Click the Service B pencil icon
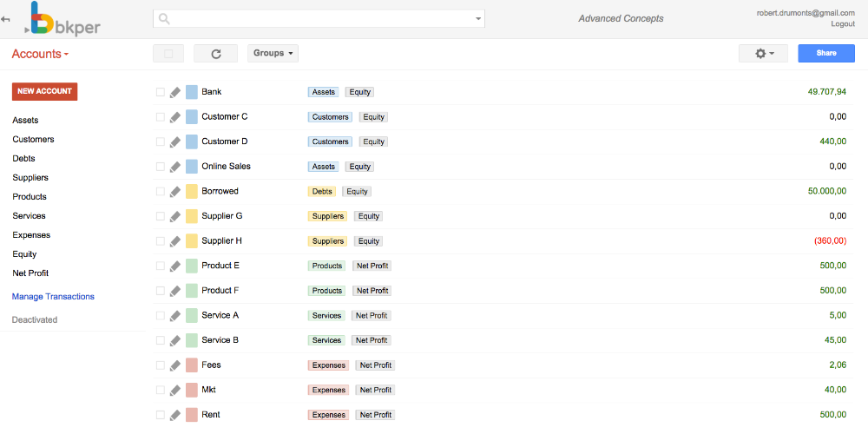The height and width of the screenshot is (434, 868). 175,340
